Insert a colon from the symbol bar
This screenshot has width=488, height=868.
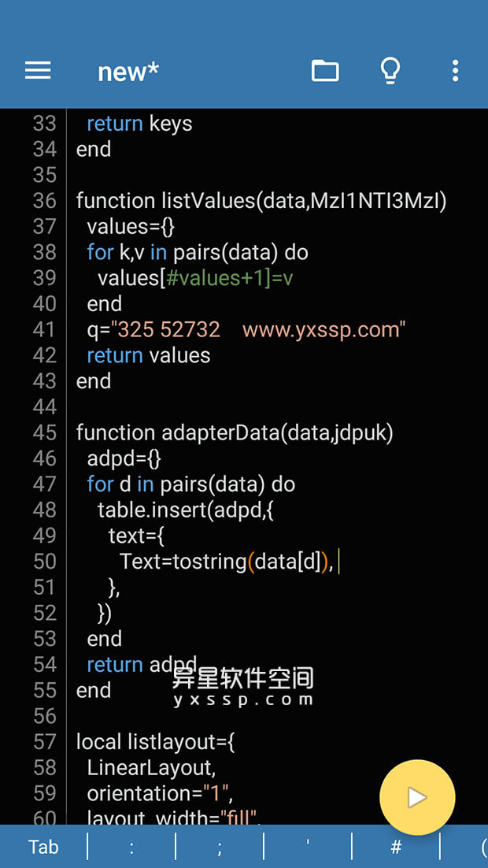pyautogui.click(x=131, y=847)
